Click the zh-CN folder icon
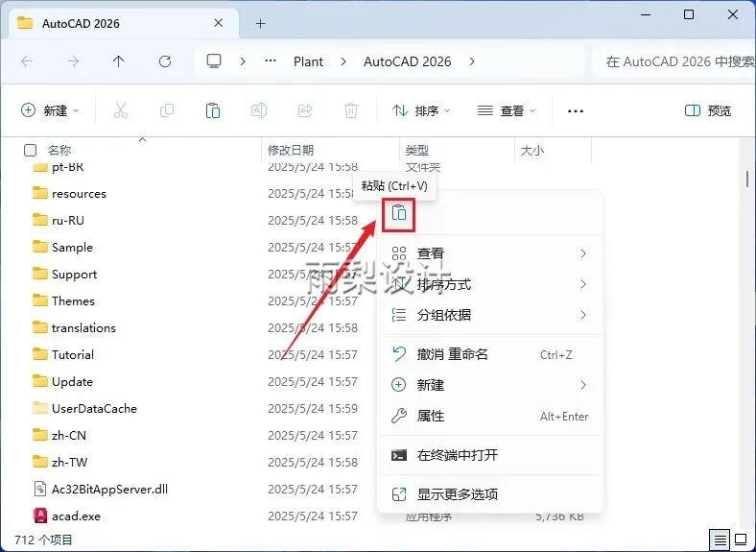 click(x=40, y=435)
